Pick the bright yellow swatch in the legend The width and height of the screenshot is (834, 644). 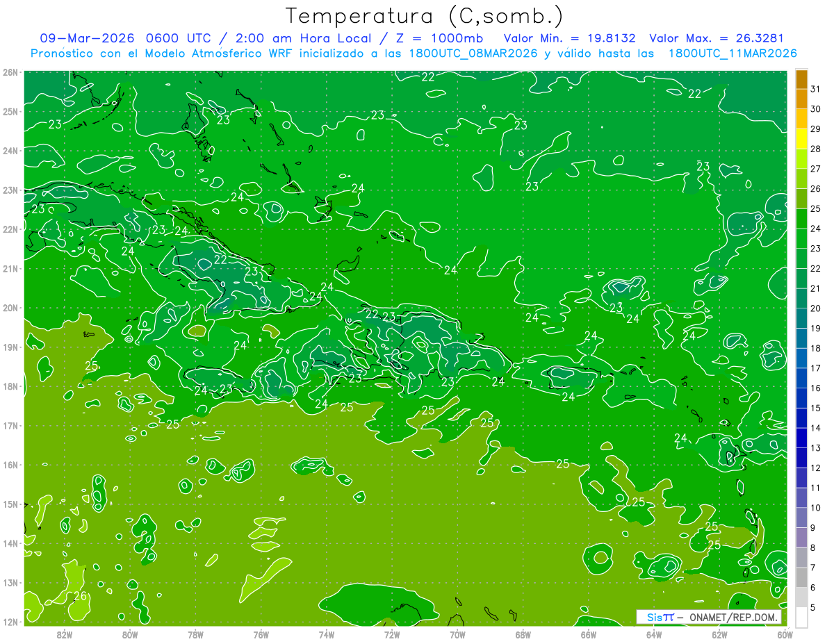[x=801, y=140]
